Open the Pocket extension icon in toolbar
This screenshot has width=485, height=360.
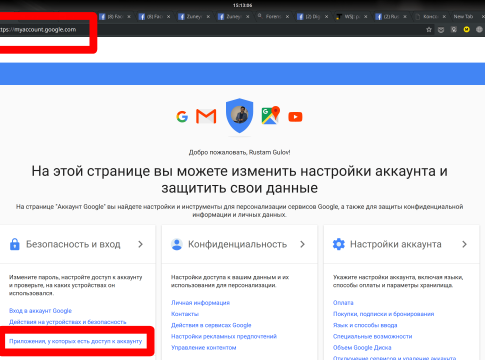point(441,30)
